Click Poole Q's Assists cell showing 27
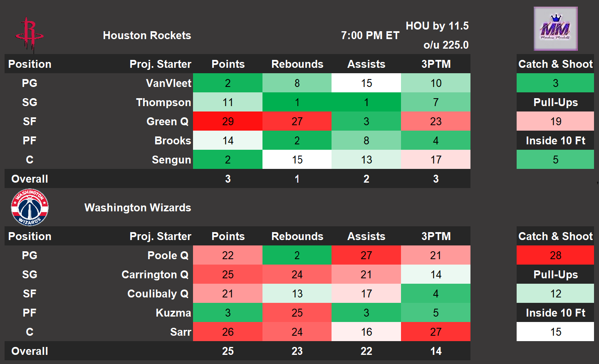Viewport: 599px width, 364px height. tap(366, 255)
